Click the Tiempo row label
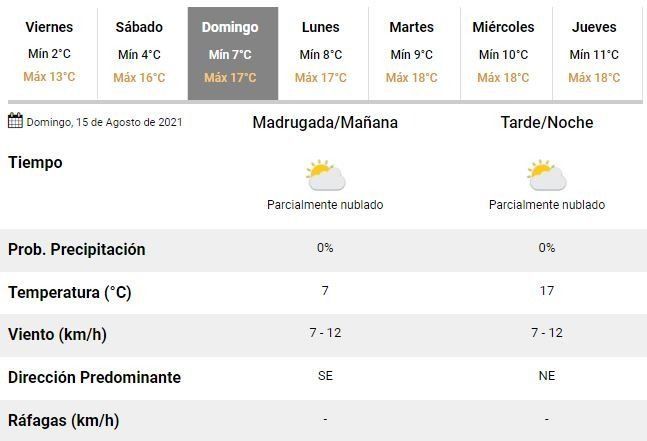The width and height of the screenshot is (647, 441). [x=35, y=163]
